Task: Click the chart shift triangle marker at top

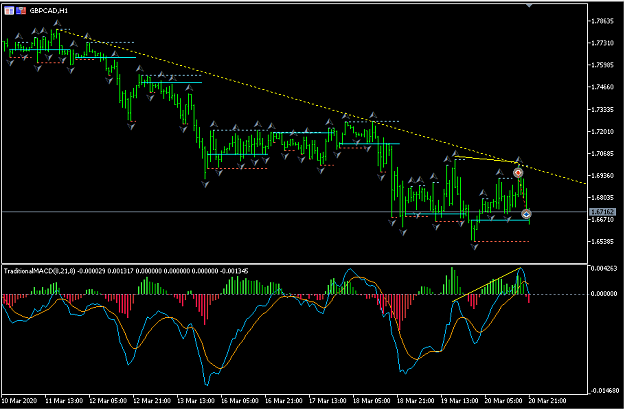Action: click(x=529, y=6)
